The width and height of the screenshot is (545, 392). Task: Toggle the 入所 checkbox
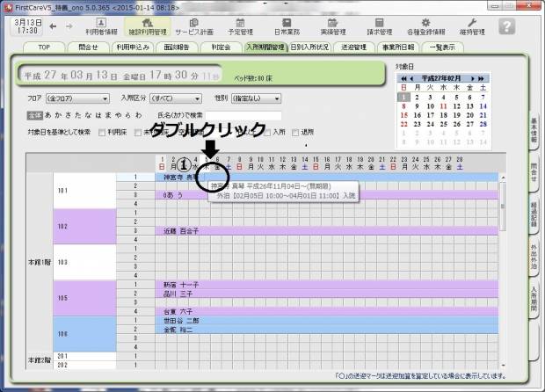[x=271, y=132]
